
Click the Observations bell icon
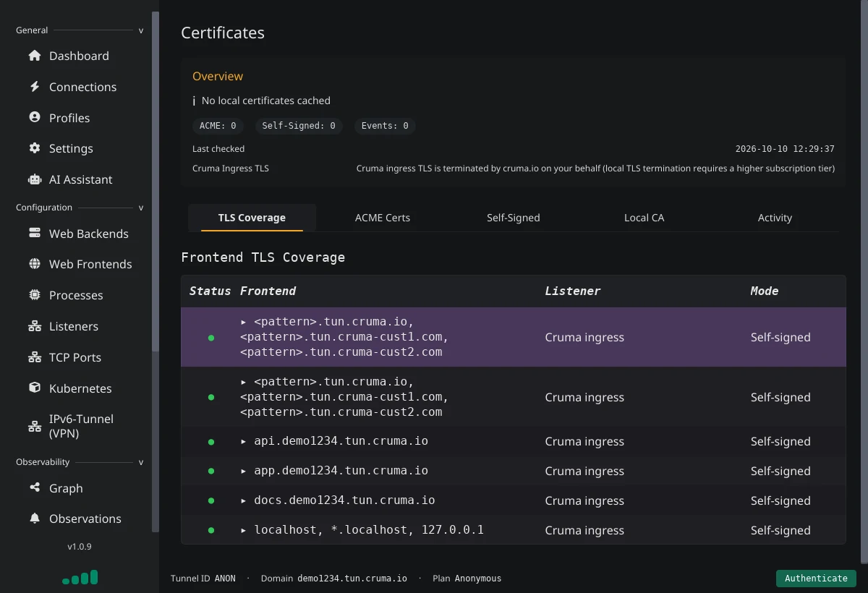[35, 519]
